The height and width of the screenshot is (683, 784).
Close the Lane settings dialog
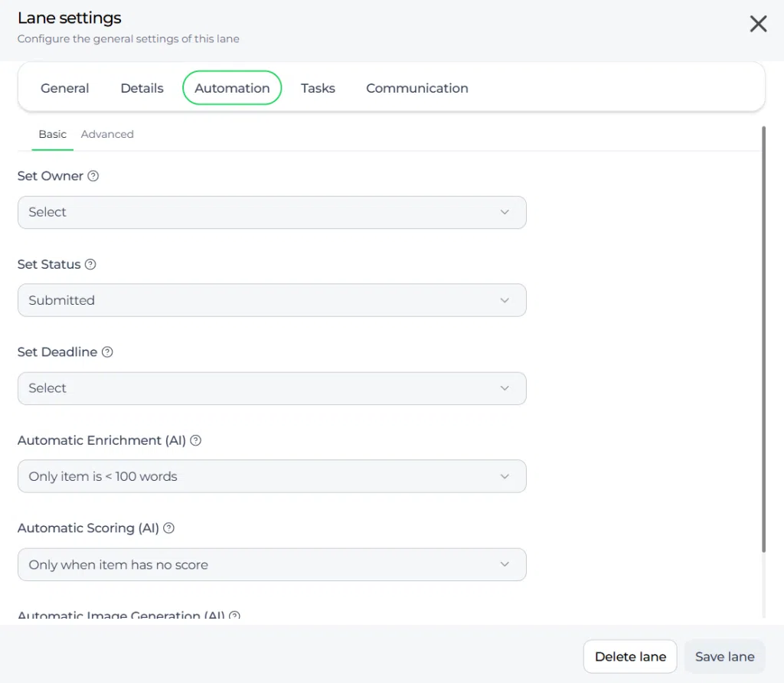(x=758, y=24)
